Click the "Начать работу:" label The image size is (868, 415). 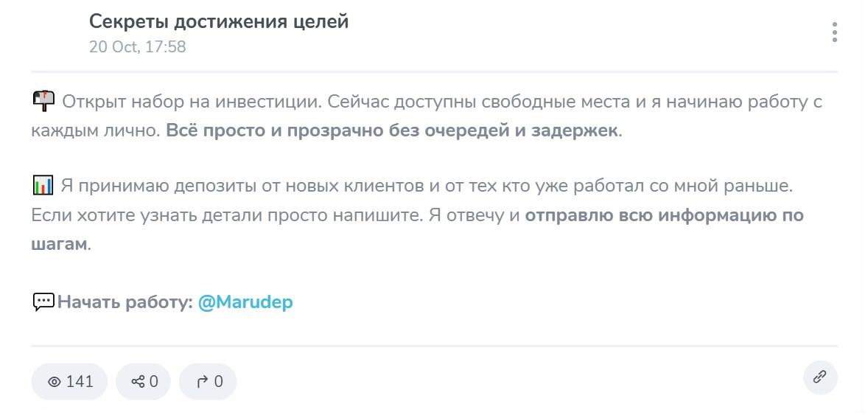coord(125,302)
